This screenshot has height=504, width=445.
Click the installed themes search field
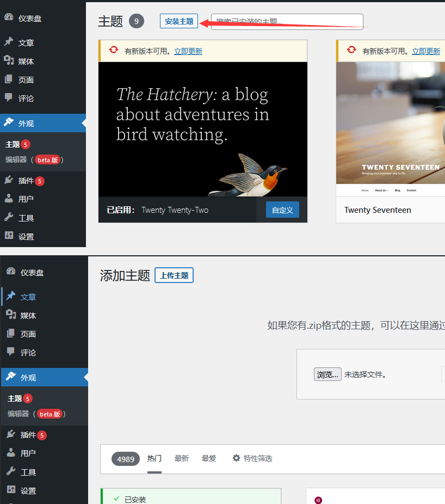click(x=288, y=21)
